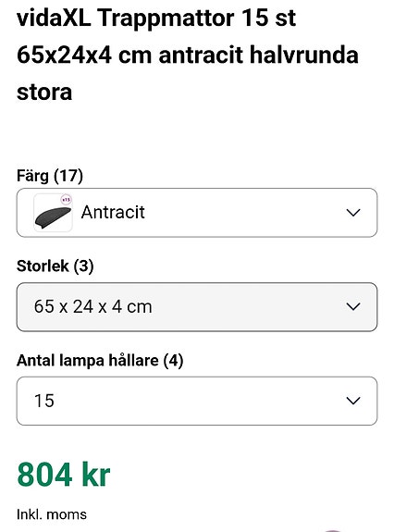Click the x15 quantity badge on thumbnail
This screenshot has height=532, width=394.
(66, 200)
